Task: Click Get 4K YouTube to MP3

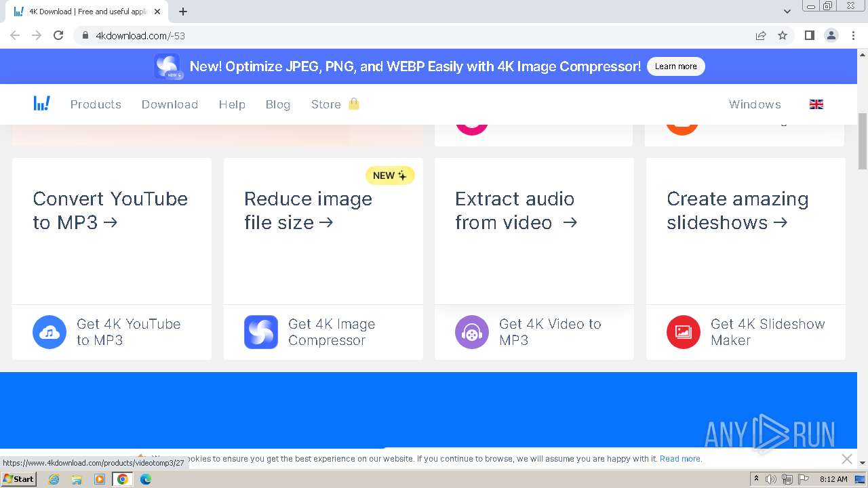Action: [129, 332]
